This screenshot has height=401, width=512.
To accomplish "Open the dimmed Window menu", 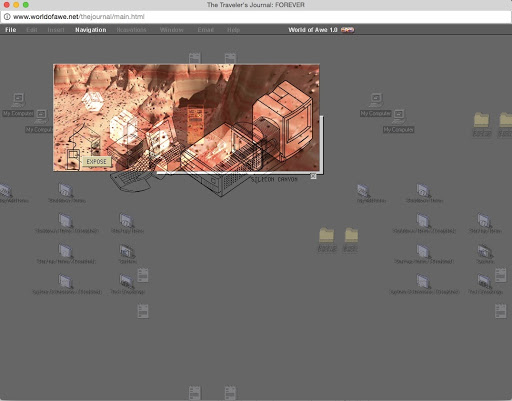I will [172, 30].
